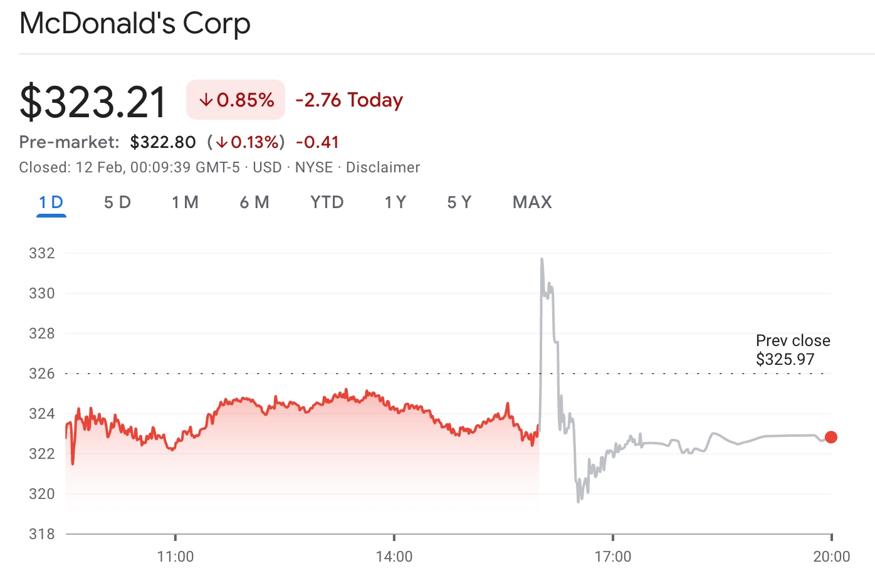Switch chart to 1 Y range
The width and height of the screenshot is (875, 588).
click(x=396, y=202)
